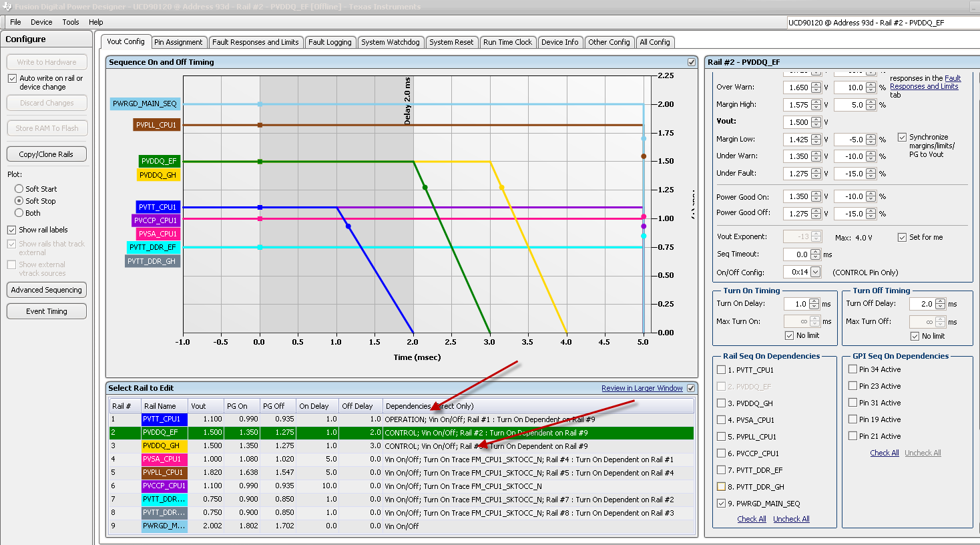Toggle No limit under Max Turn Off
Screen dimensions: 980x545
pyautogui.click(x=915, y=336)
